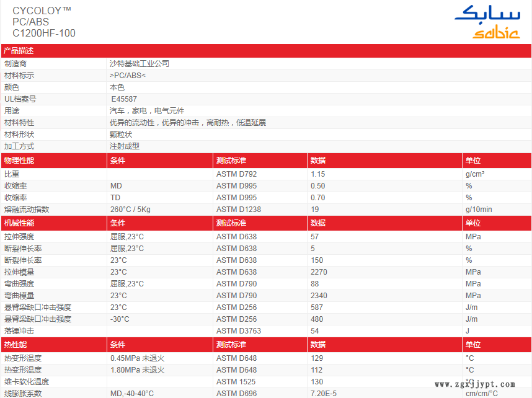Click 测试标准 header in 热性能 section

(x=231, y=345)
